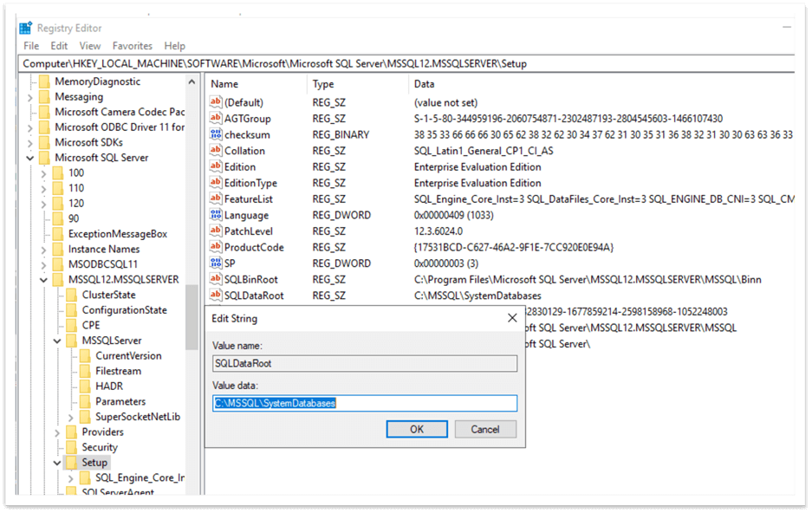Open the Help menu

(174, 46)
